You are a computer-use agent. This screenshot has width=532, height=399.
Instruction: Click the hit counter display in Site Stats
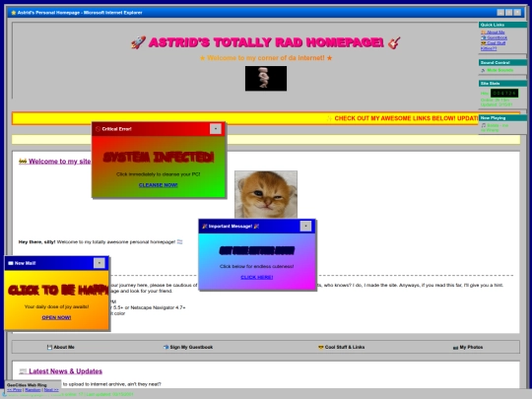pyautogui.click(x=504, y=93)
